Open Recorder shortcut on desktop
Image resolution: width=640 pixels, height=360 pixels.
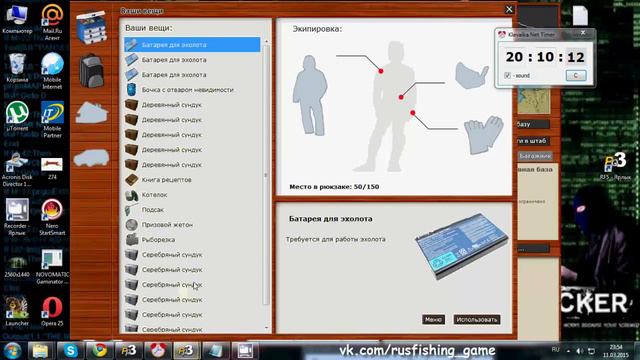(x=17, y=217)
